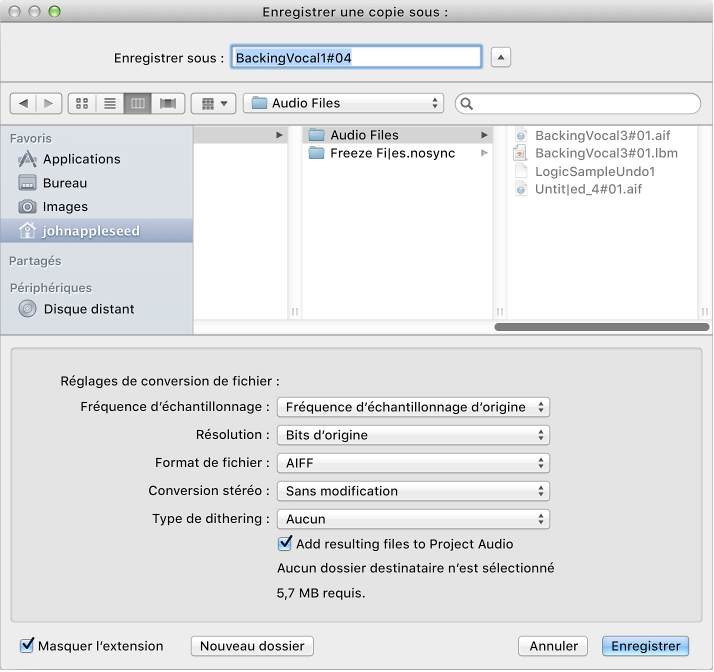Select johnappleseed home folder
714x672 pixels.
click(x=97, y=231)
